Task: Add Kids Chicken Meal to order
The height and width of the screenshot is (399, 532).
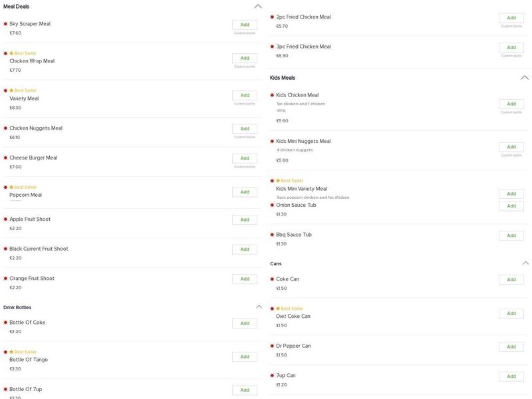Action: [x=511, y=104]
